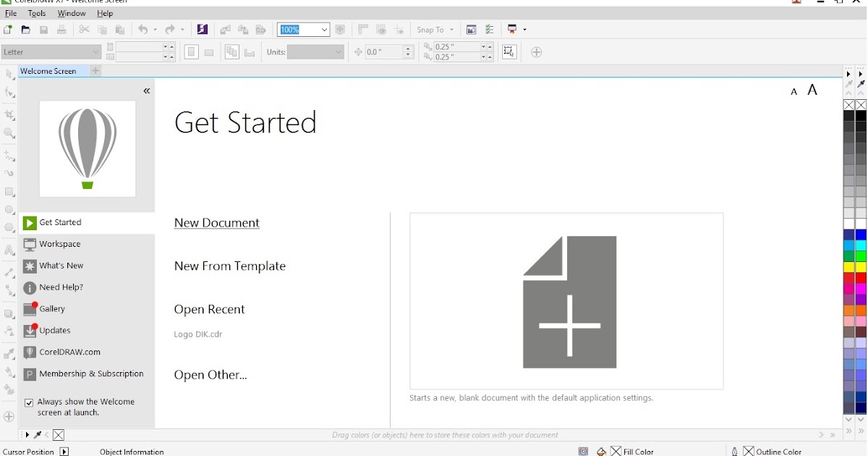Click the Print toolbar icon
868x456 pixels.
point(62,30)
